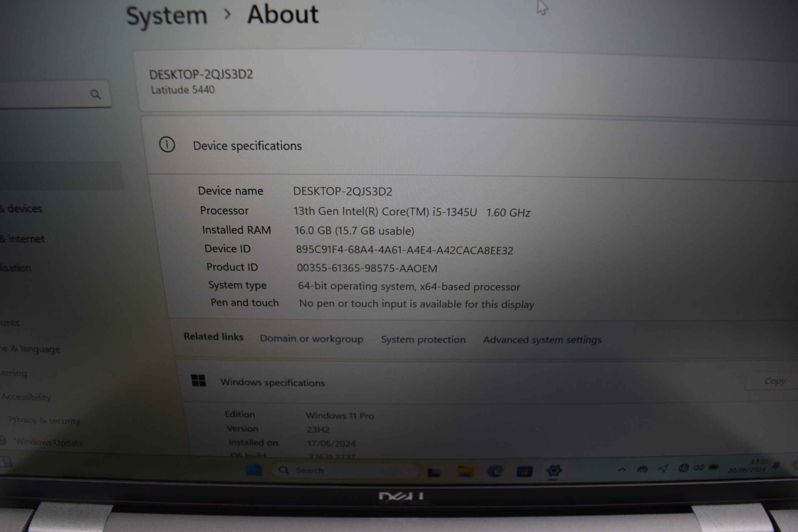The height and width of the screenshot is (532, 798).
Task: Open notifications via the bell icon
Action: pos(776,466)
